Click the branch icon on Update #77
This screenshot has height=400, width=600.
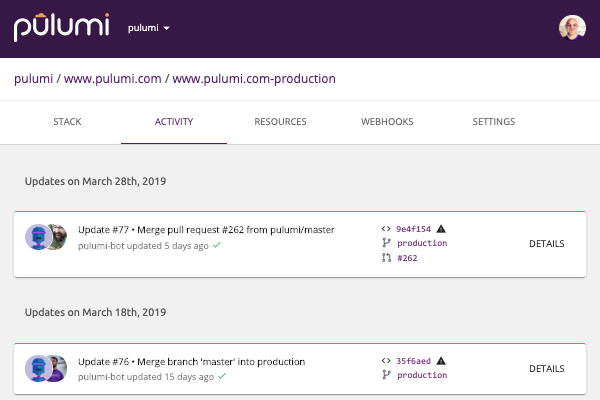pyautogui.click(x=386, y=243)
